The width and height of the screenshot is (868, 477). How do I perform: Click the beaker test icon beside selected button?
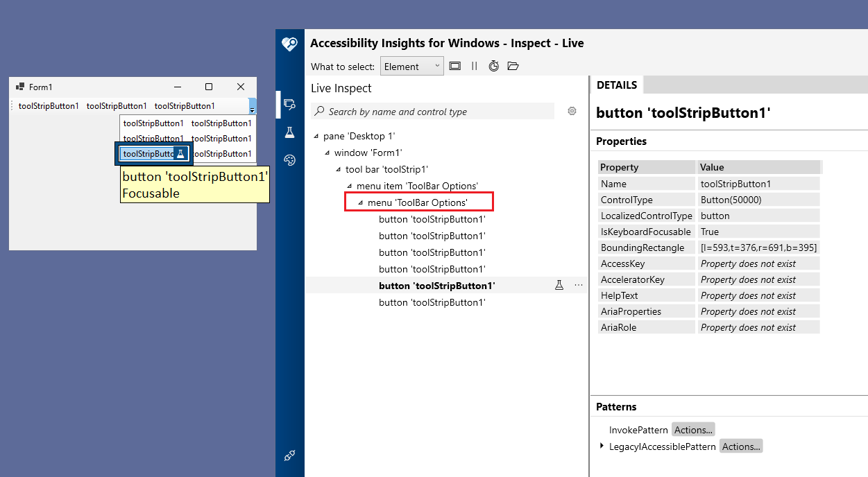coord(559,284)
